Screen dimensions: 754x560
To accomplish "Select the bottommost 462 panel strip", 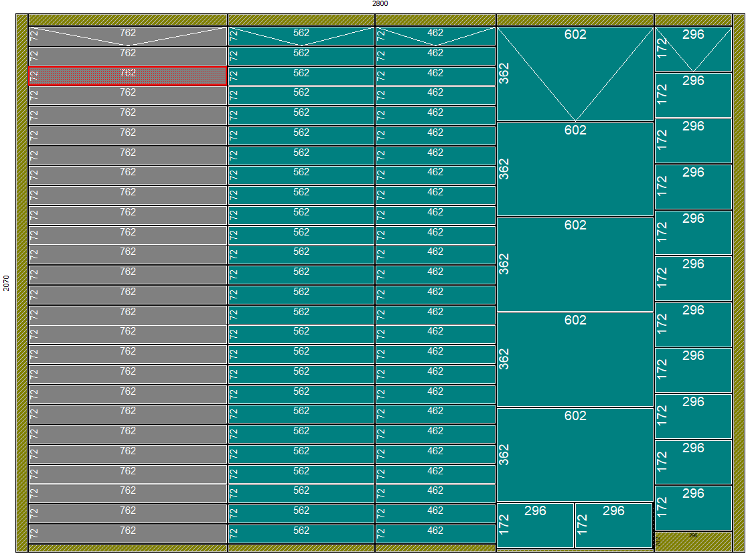I will click(435, 534).
